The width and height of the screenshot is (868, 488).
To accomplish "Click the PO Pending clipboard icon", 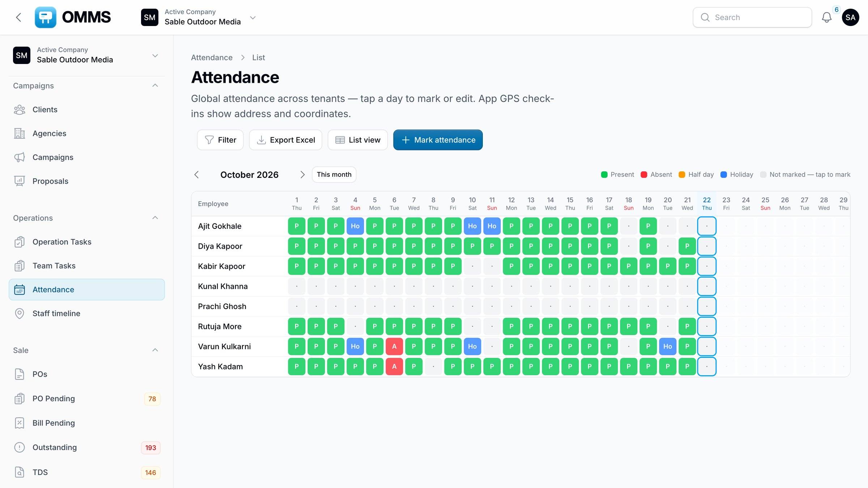I will point(20,399).
